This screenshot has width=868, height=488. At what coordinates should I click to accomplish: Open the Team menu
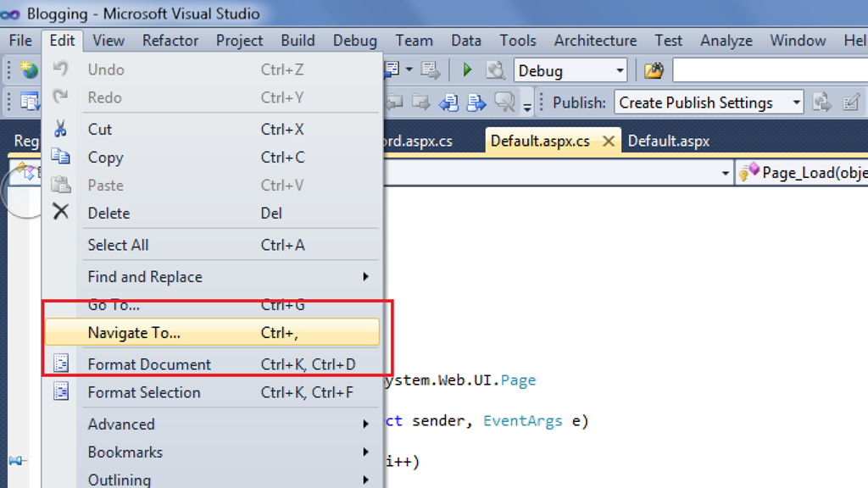(x=414, y=41)
